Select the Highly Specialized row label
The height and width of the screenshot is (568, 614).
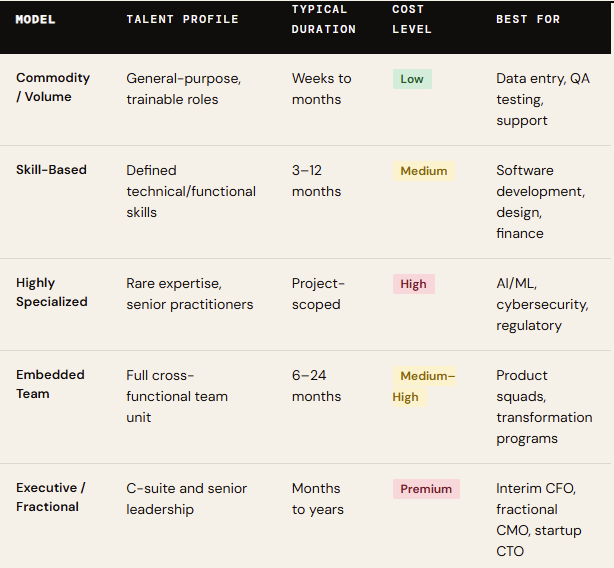tap(52, 292)
